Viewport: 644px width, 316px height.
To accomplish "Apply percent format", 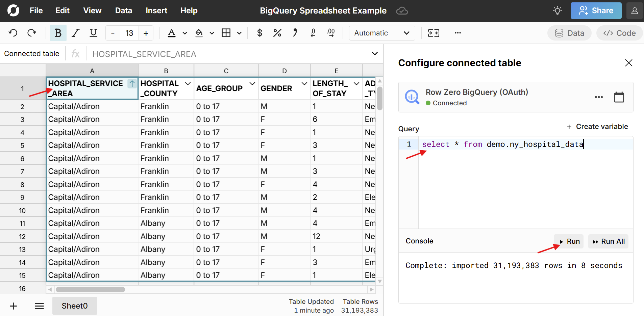I will tap(277, 33).
